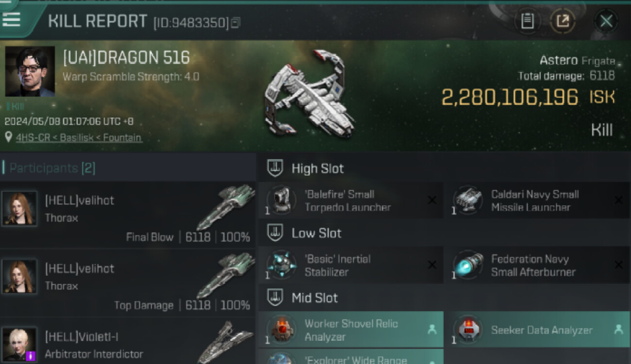The width and height of the screenshot is (631, 364).
Task: Open VioletI-I Arbitrator Interdictor participant entry
Action: tap(128, 341)
